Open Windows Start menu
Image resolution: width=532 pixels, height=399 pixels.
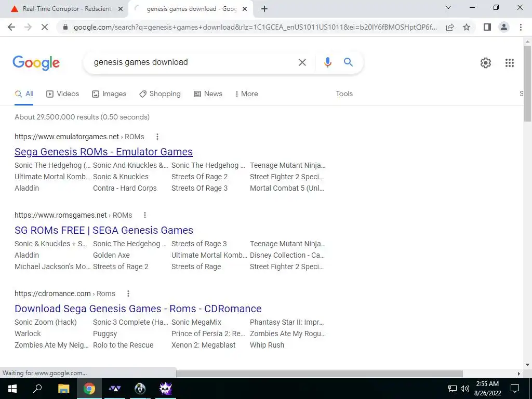click(x=12, y=389)
